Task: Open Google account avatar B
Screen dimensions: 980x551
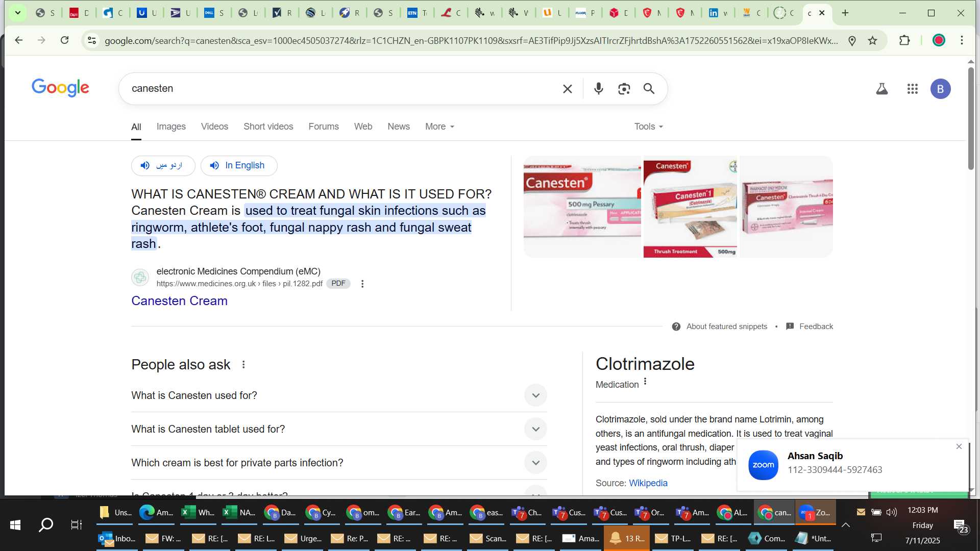Action: point(940,89)
